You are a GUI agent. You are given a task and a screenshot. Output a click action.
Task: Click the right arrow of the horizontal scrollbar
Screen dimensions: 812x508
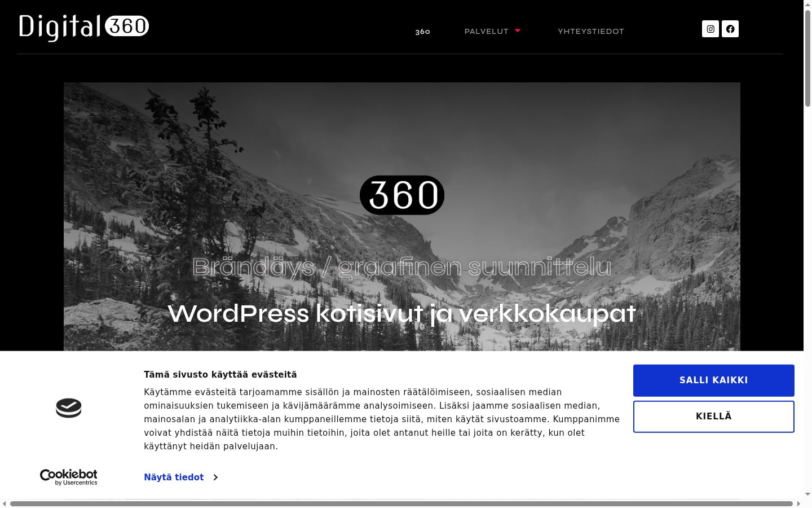[x=798, y=503]
